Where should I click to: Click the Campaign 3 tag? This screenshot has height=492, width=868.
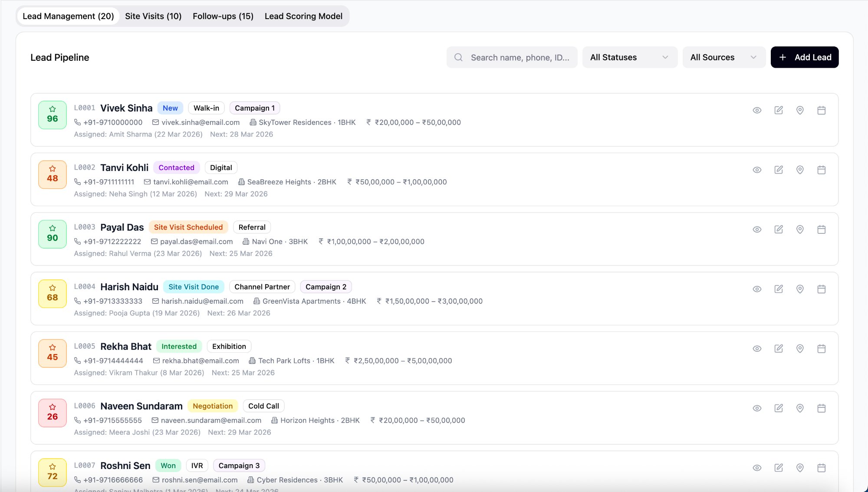(239, 466)
